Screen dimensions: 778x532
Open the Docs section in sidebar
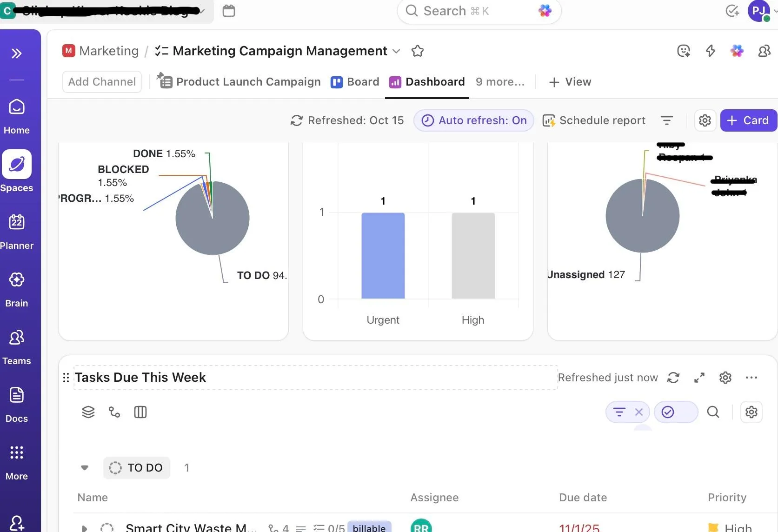[x=17, y=405]
